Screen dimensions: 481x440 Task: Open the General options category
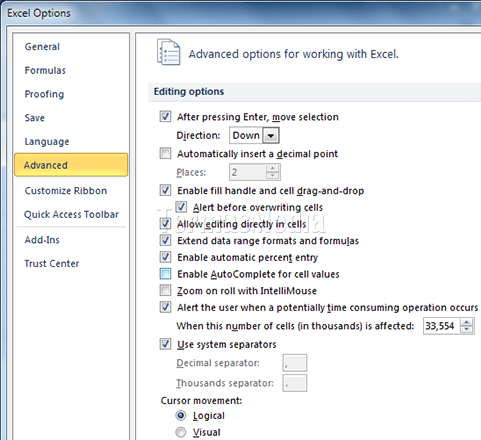(42, 47)
